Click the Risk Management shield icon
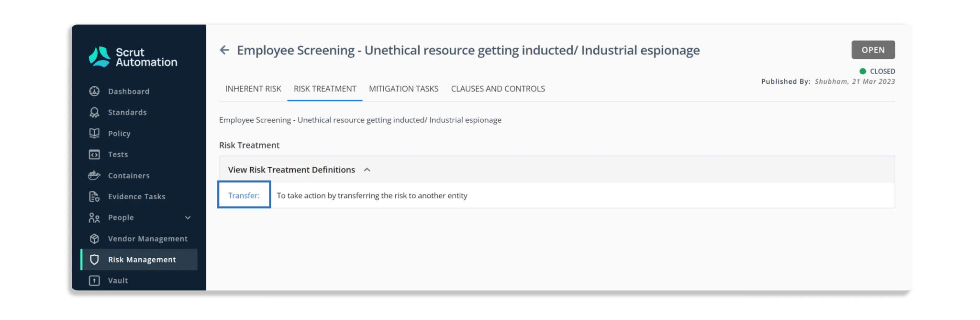This screenshot has height=320, width=980. click(94, 260)
